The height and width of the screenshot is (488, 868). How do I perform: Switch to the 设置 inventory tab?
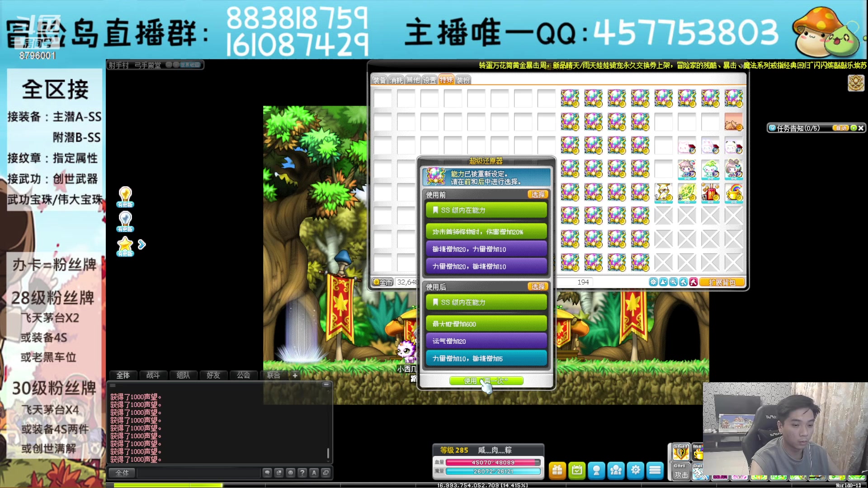[x=429, y=80]
